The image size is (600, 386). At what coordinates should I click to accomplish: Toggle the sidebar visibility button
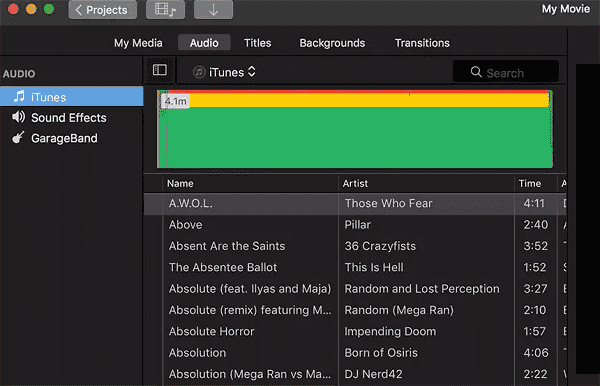click(160, 70)
